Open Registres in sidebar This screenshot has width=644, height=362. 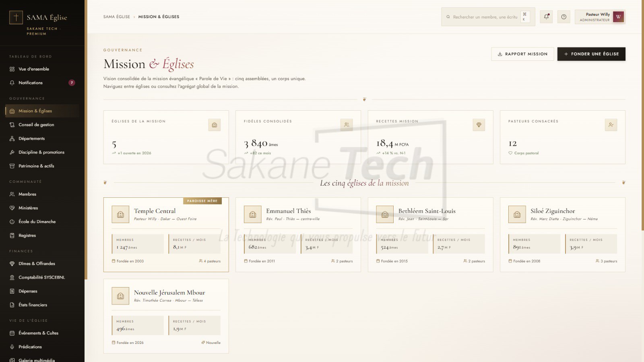(x=42, y=236)
